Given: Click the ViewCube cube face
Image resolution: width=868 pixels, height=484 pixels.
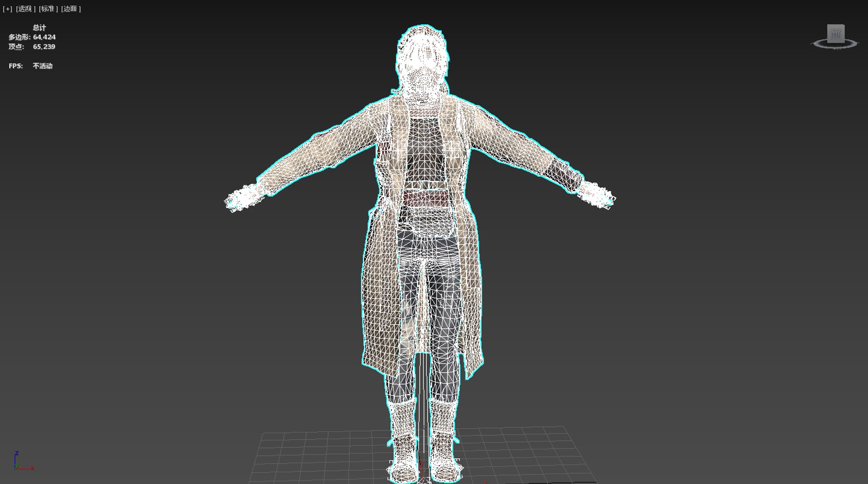Looking at the screenshot, I should coord(835,34).
